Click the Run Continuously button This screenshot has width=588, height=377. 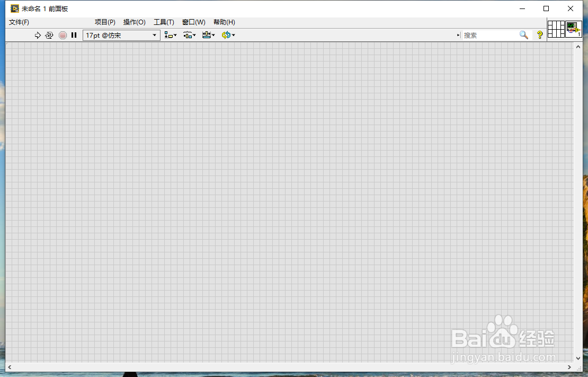[49, 36]
